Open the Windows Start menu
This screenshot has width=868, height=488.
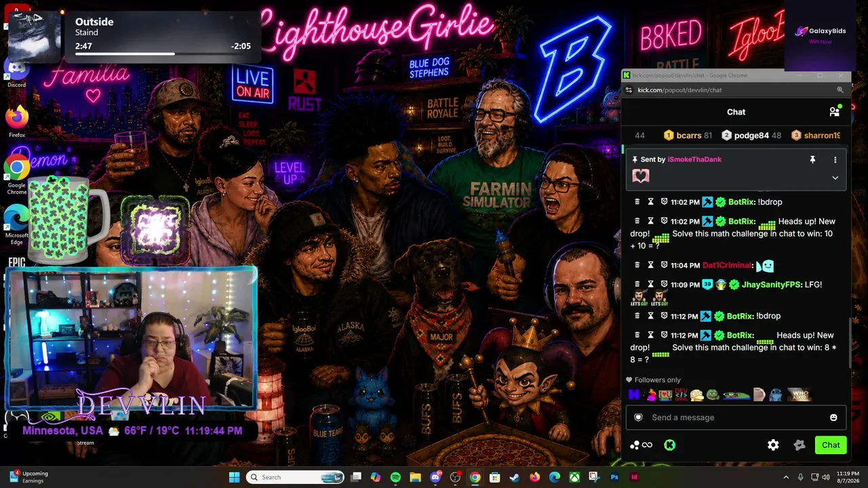tap(234, 477)
